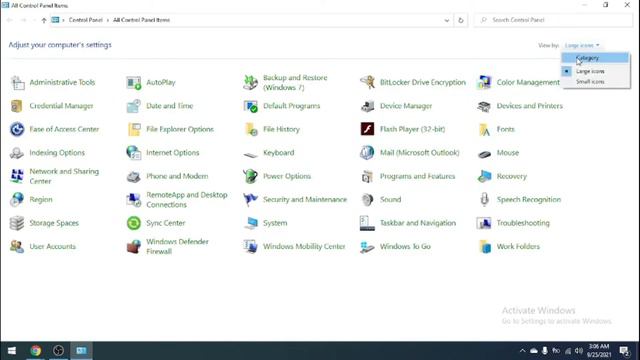Open the taskbar clock and date
This screenshot has width=640, height=360.
coord(599,351)
